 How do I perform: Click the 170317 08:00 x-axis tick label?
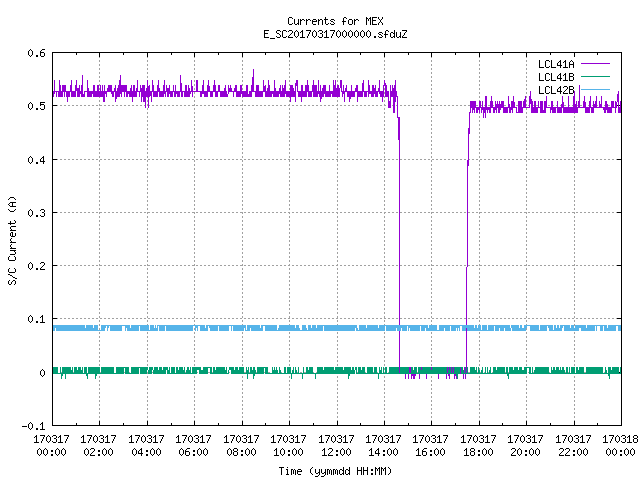coord(241,445)
